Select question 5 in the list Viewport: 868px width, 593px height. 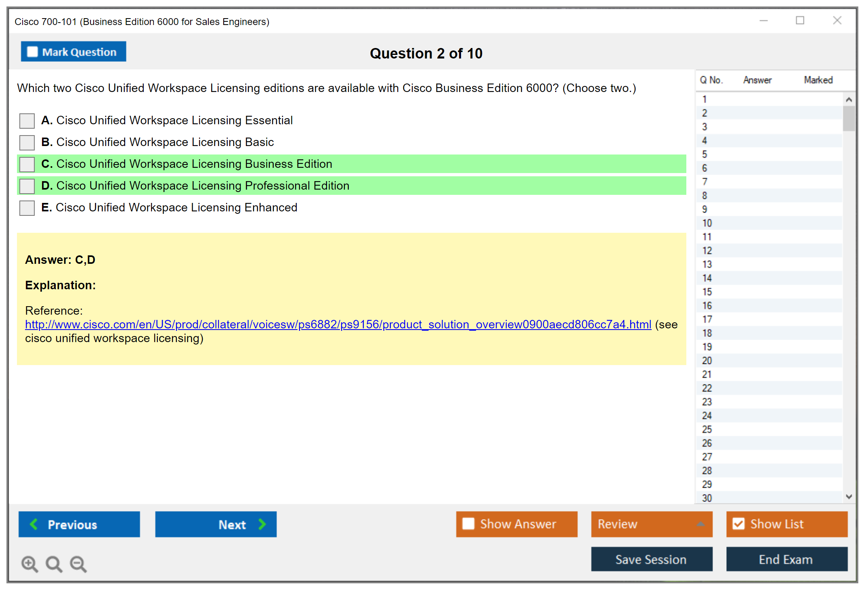[704, 155]
